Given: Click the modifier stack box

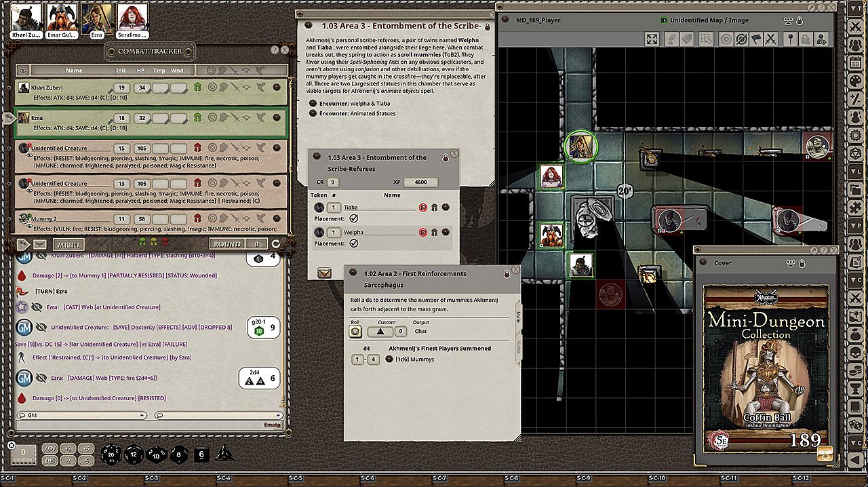Looking at the screenshot, I should click(24, 454).
